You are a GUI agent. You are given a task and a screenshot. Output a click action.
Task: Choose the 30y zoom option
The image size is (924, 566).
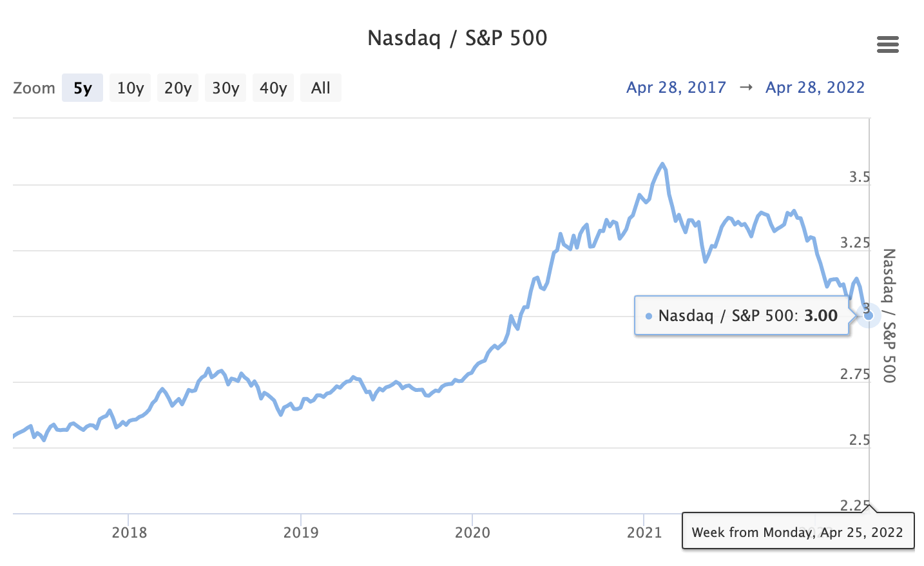pos(226,88)
